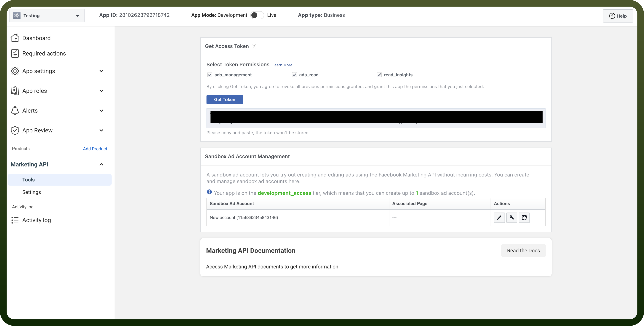Open the Dashboard page
Image resolution: width=644 pixels, height=326 pixels.
click(36, 38)
